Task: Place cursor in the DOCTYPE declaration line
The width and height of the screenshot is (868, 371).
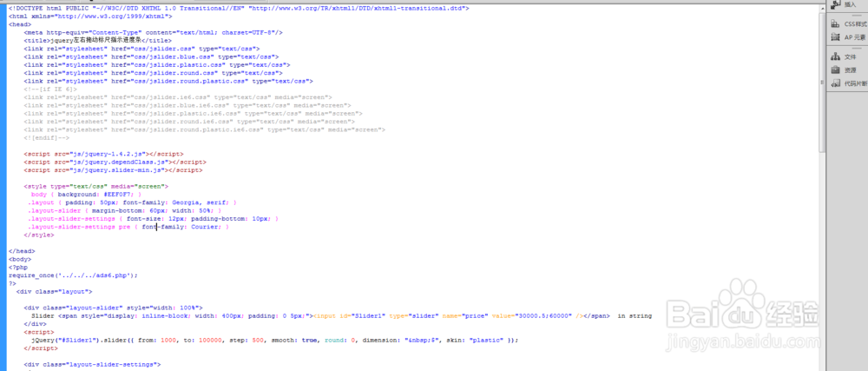Action: pyautogui.click(x=239, y=9)
